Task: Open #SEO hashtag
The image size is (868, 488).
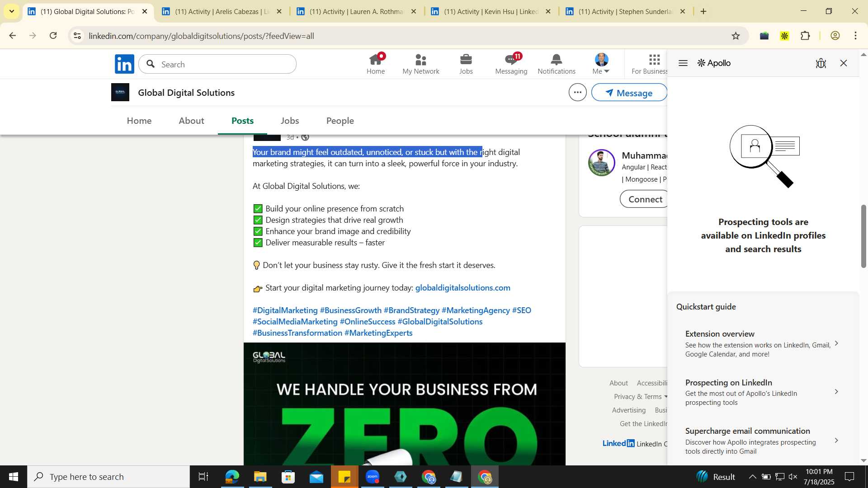Action: (x=521, y=310)
